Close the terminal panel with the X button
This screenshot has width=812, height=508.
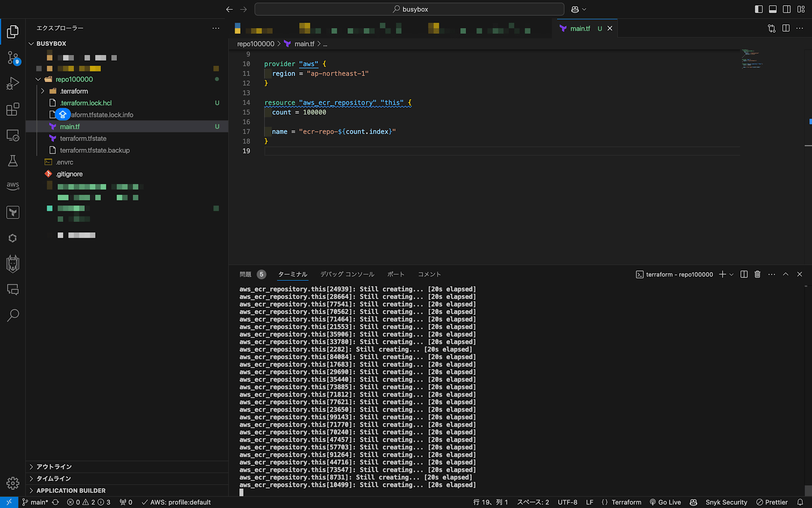[799, 274]
